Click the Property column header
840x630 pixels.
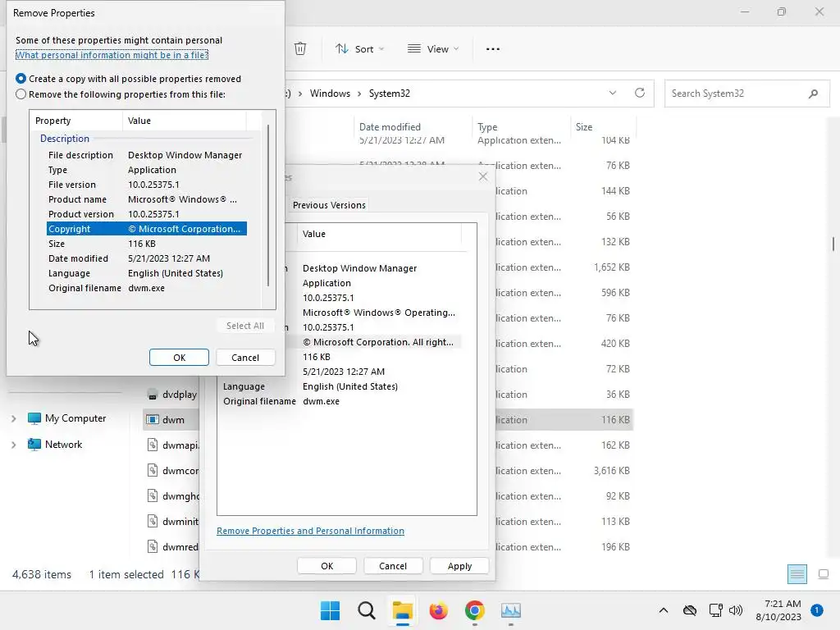[x=76, y=121]
